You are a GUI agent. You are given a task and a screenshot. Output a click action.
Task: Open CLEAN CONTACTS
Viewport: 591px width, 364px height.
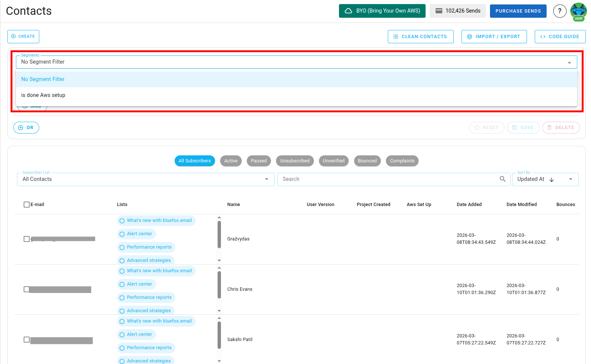(x=421, y=37)
